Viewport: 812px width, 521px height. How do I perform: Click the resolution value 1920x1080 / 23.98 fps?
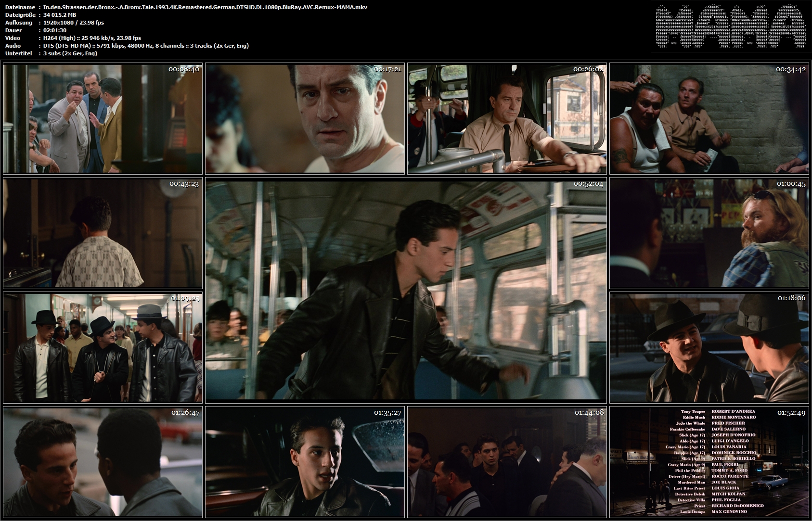pyautogui.click(x=73, y=23)
